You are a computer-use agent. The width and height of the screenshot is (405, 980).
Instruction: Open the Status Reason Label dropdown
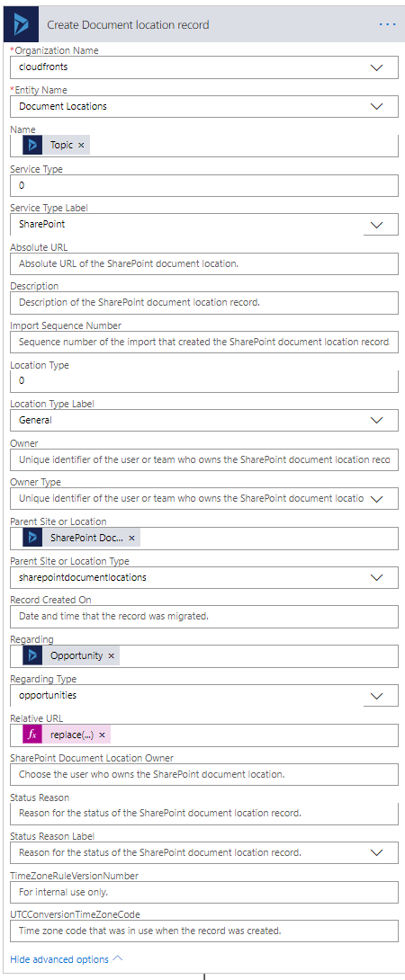pos(377,852)
